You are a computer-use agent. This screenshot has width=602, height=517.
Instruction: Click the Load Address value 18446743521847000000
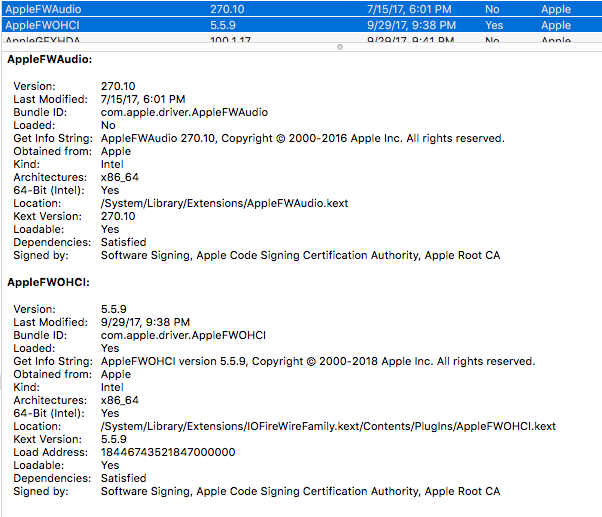click(x=168, y=452)
